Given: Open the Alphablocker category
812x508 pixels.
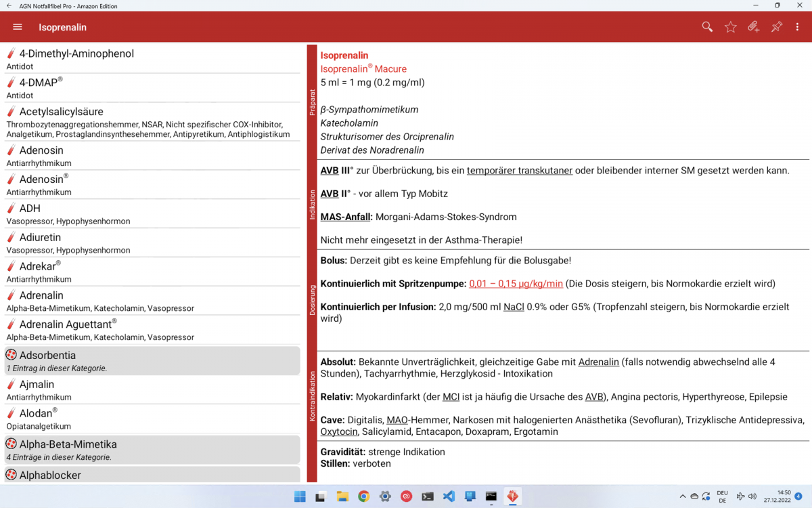Looking at the screenshot, I should click(152, 474).
